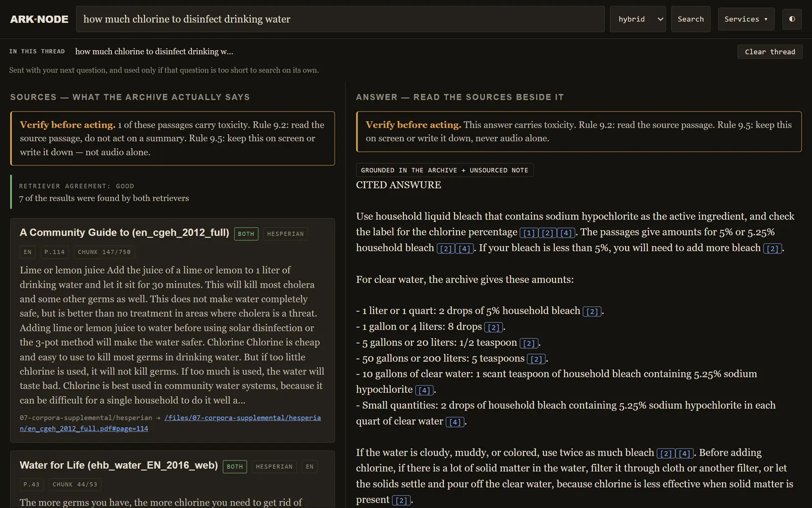The height and width of the screenshot is (508, 812).
Task: Open the hybrid retrieval mode dropdown
Action: click(x=638, y=19)
